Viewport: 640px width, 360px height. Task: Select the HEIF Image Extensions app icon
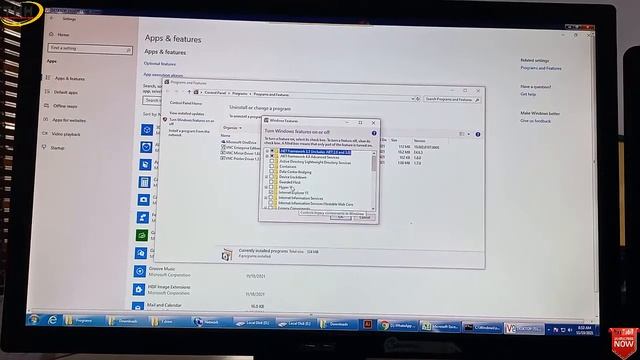139,289
